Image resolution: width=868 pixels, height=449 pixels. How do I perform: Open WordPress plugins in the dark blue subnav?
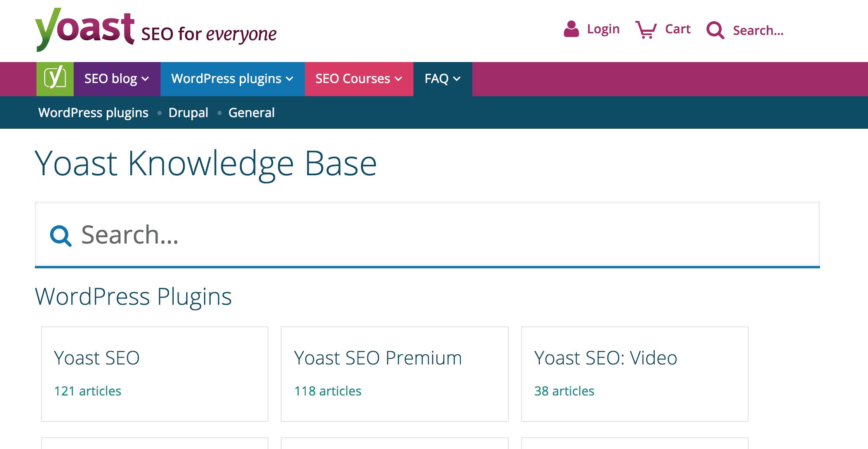pyautogui.click(x=93, y=113)
